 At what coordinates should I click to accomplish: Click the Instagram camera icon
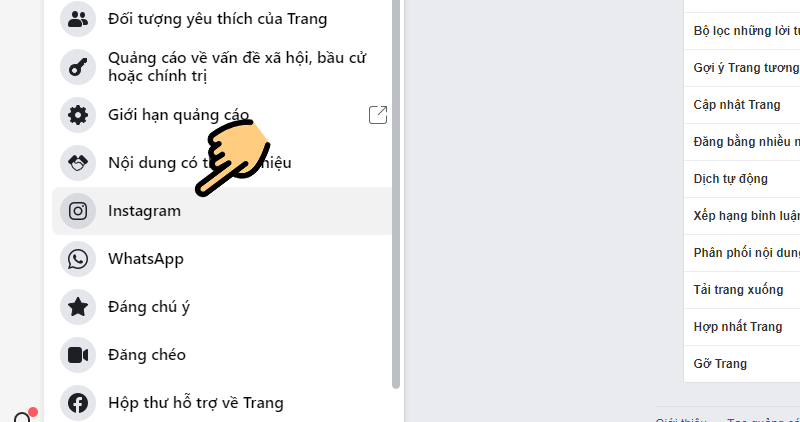click(78, 211)
